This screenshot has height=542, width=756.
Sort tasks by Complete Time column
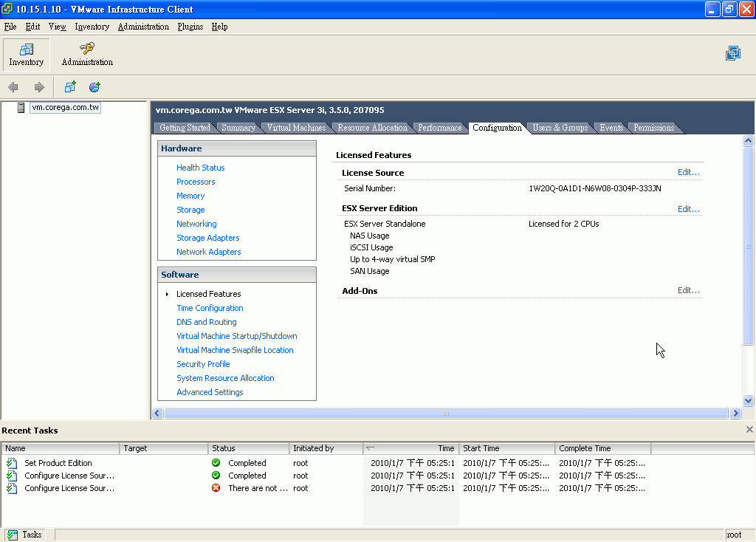tap(602, 448)
